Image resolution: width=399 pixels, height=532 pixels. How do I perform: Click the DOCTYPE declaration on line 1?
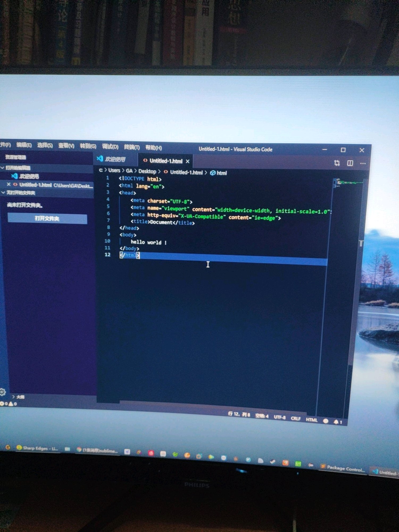pos(140,179)
